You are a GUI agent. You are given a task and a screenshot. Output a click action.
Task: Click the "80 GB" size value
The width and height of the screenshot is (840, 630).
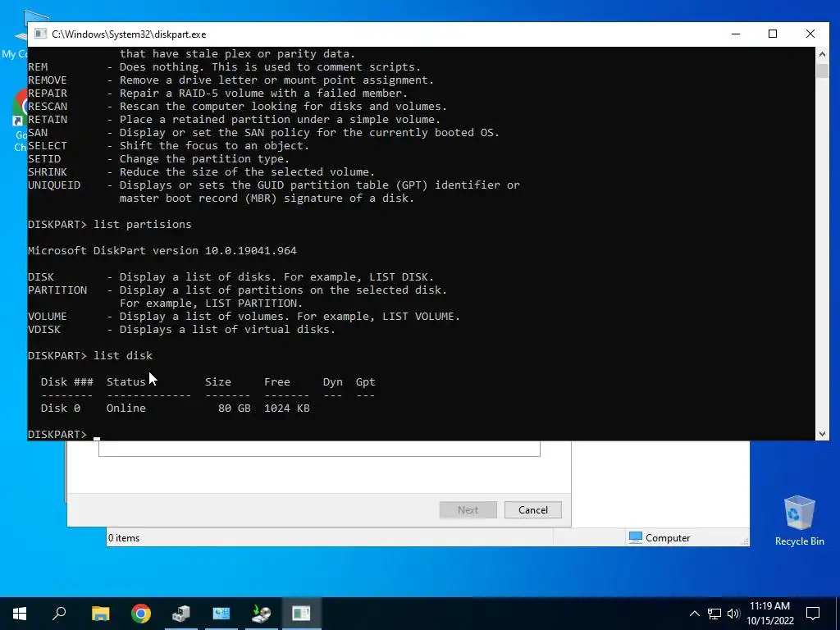click(234, 408)
